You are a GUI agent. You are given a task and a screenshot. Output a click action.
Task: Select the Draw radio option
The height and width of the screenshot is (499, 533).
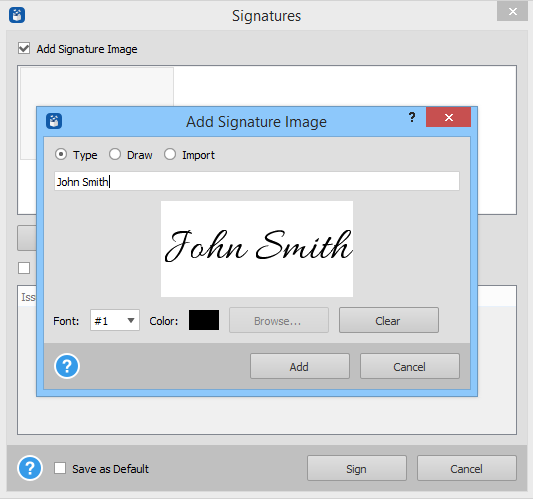point(115,154)
